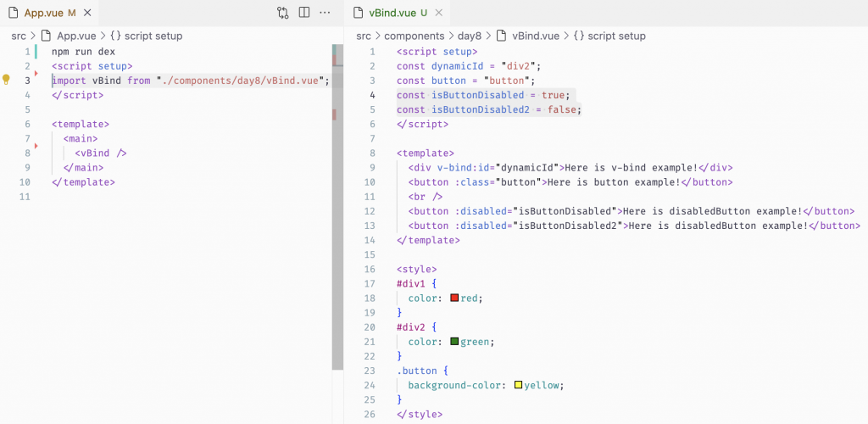Click the Open Changes compare icon
The height and width of the screenshot is (424, 868).
(283, 13)
